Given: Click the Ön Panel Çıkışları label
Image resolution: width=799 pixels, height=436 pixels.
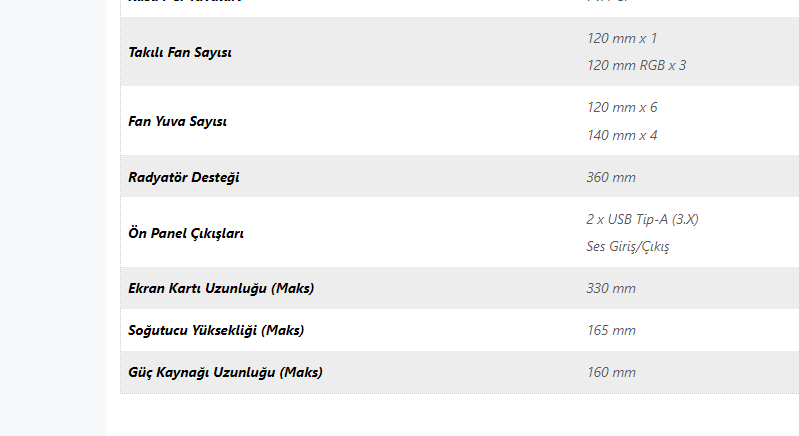Looking at the screenshot, I should click(x=186, y=233).
